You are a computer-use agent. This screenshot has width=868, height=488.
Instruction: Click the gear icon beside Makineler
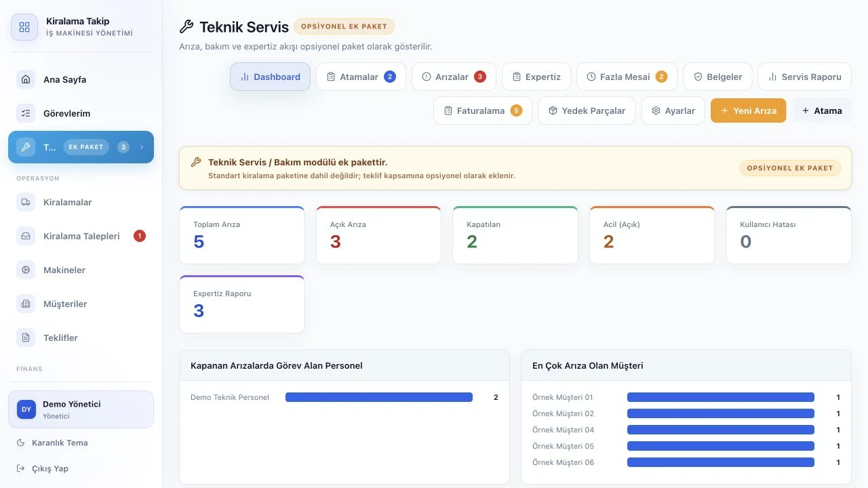tap(26, 270)
